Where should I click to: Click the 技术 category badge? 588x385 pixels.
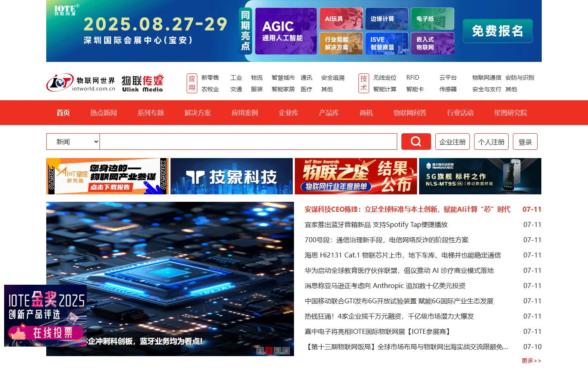click(x=364, y=83)
